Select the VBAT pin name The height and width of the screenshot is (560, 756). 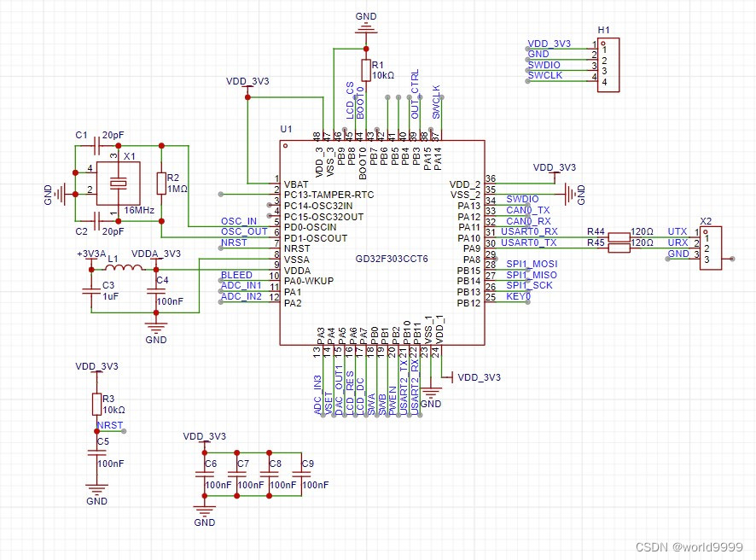point(296,184)
